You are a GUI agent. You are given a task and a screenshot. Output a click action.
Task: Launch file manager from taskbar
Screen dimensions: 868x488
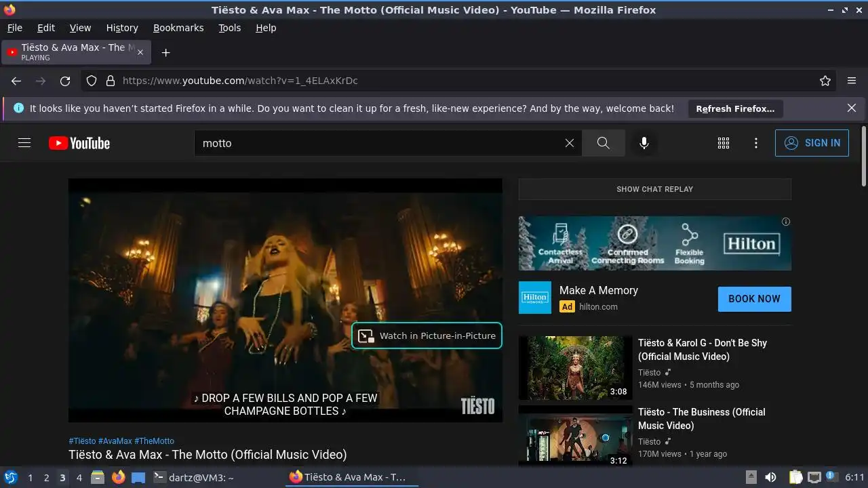pos(98,477)
